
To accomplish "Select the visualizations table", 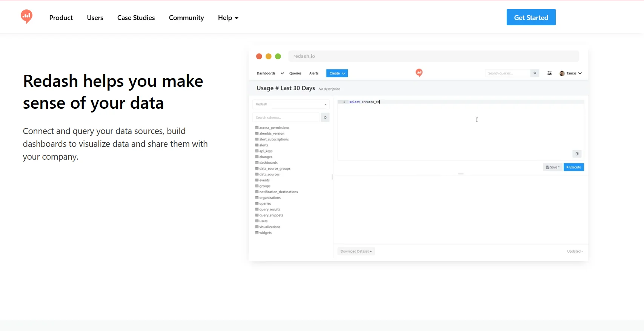I will [268, 227].
